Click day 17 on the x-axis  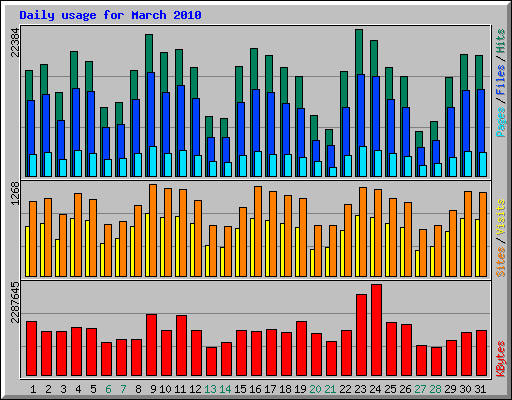(x=270, y=389)
